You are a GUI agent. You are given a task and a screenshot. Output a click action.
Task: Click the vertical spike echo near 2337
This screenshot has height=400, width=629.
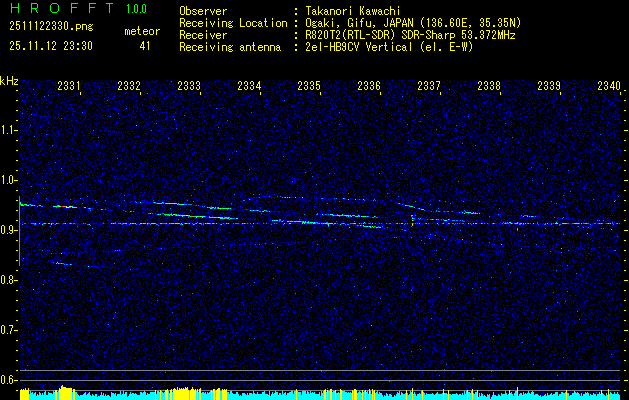[x=412, y=220]
